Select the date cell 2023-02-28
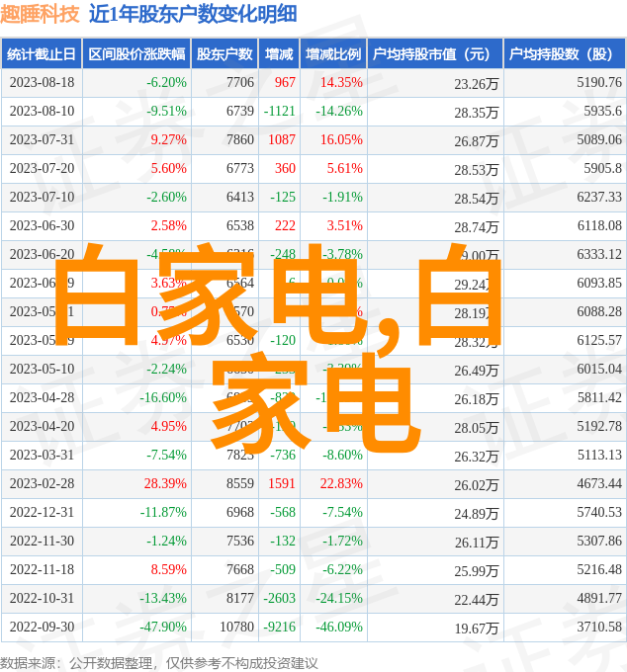Viewport: 627px width, 672px height. pyautogui.click(x=42, y=483)
